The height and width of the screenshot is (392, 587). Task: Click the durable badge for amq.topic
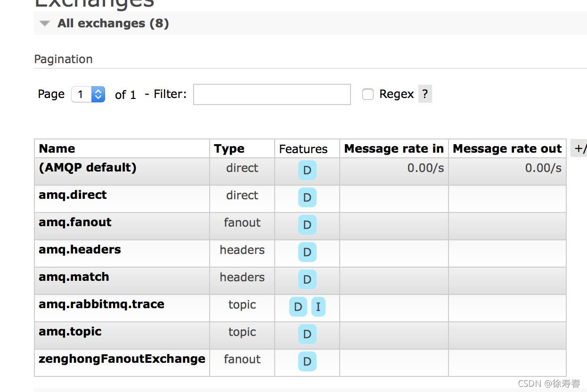pyautogui.click(x=307, y=335)
